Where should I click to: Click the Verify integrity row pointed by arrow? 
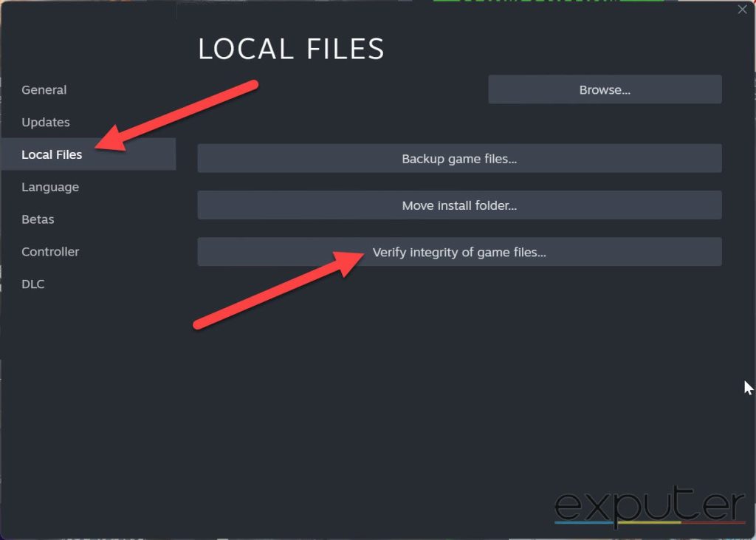tap(458, 252)
